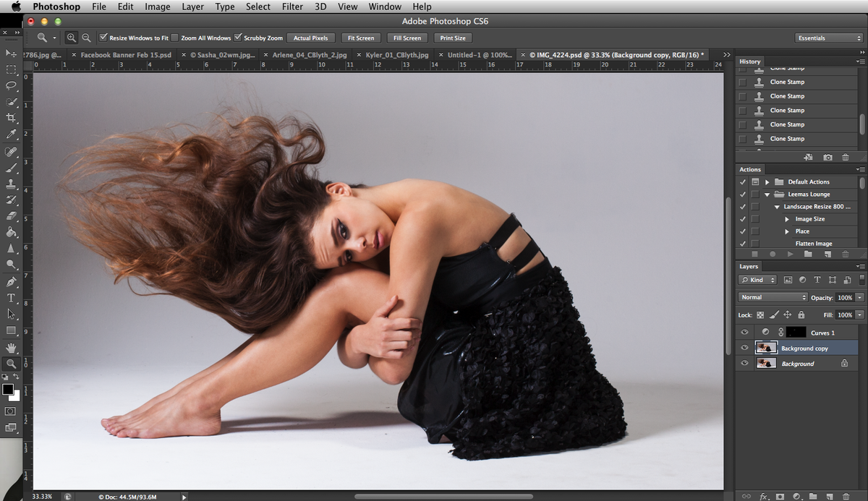
Task: Select the Brush tool
Action: (11, 168)
